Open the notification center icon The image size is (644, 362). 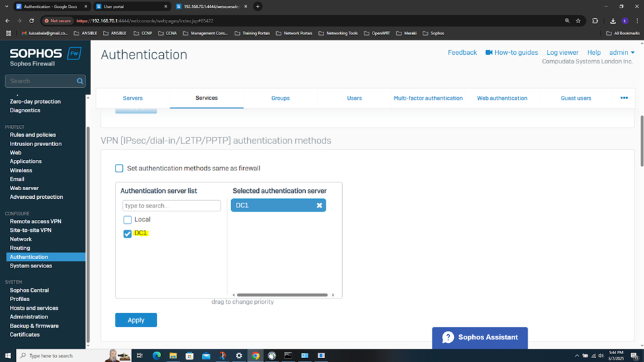click(x=635, y=356)
